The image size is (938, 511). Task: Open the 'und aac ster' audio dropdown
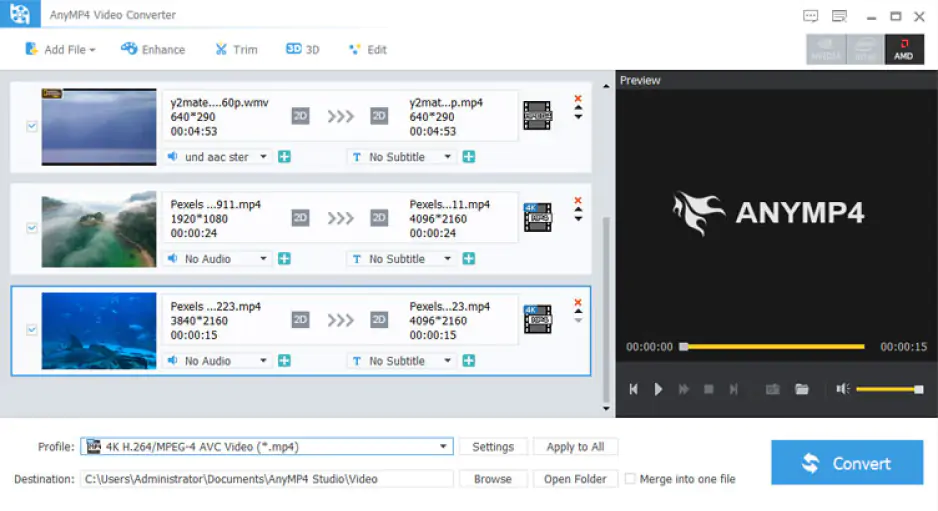click(x=263, y=157)
